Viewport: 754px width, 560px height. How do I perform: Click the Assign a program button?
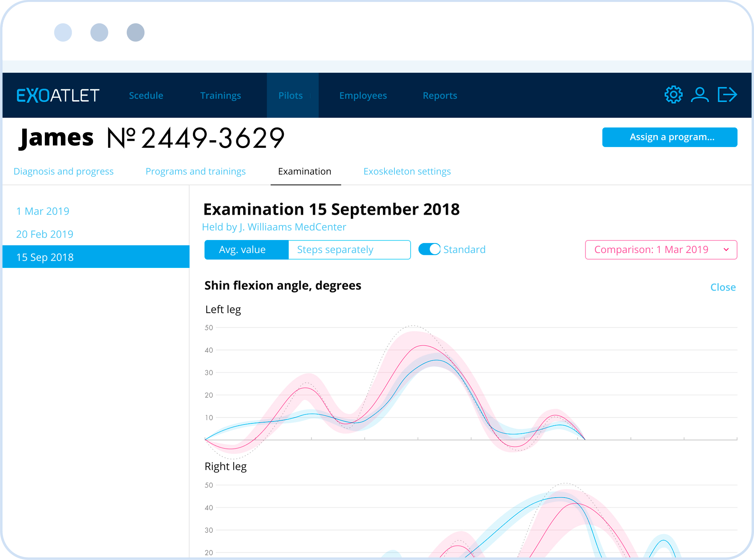click(671, 137)
